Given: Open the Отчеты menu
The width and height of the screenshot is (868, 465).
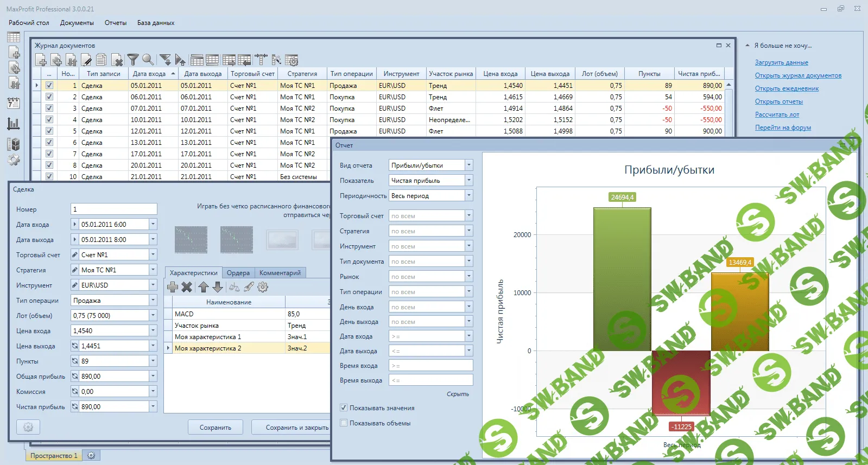Looking at the screenshot, I should pyautogui.click(x=116, y=23).
